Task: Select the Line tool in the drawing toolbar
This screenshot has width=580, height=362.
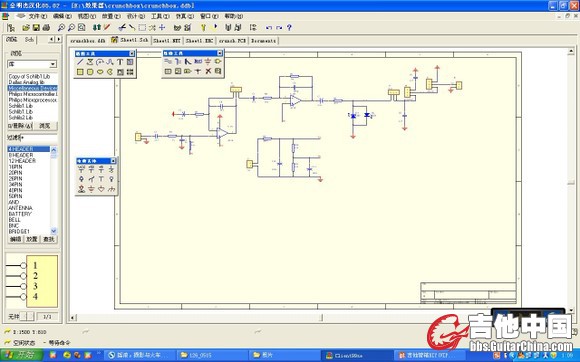Action: point(80,62)
